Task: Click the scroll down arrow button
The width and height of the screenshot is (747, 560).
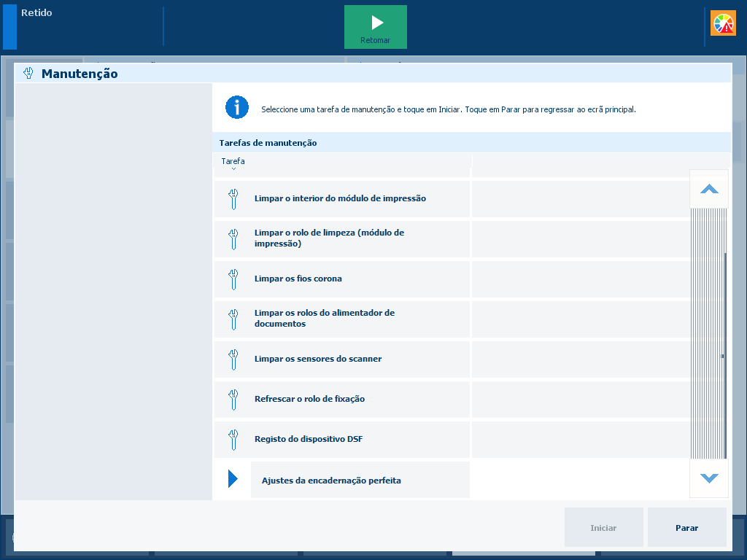Action: [x=709, y=478]
